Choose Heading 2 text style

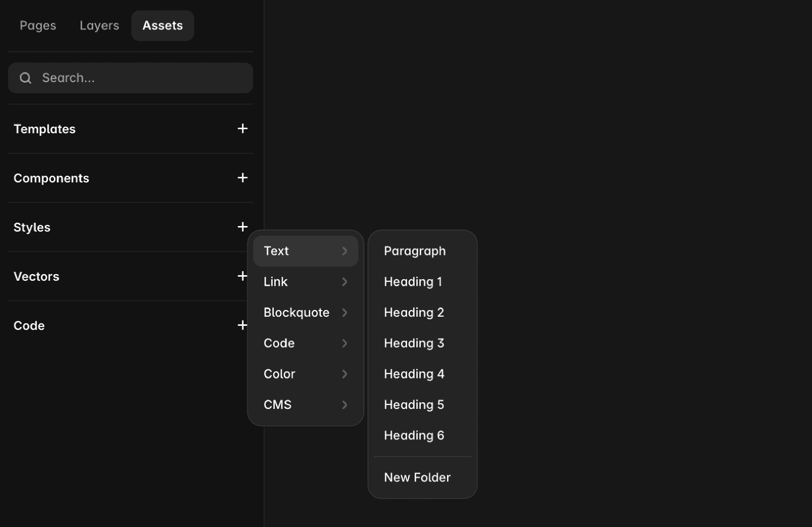[x=422, y=313]
